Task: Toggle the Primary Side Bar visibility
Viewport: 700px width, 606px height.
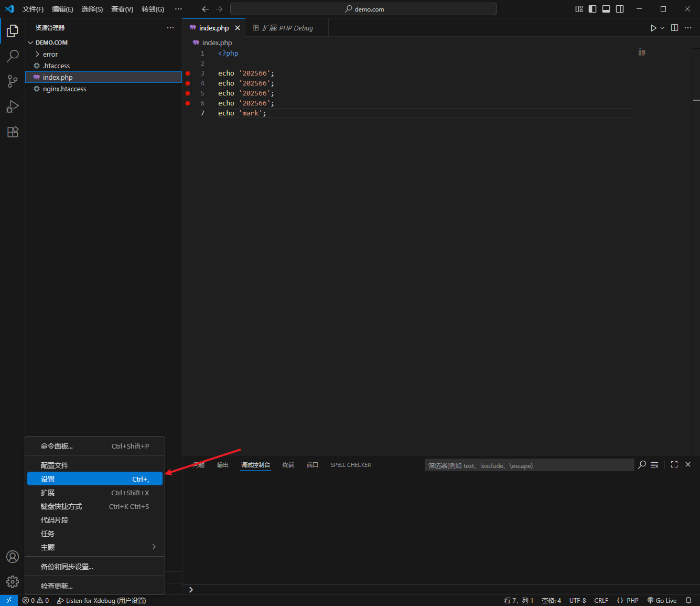Action: 592,9
